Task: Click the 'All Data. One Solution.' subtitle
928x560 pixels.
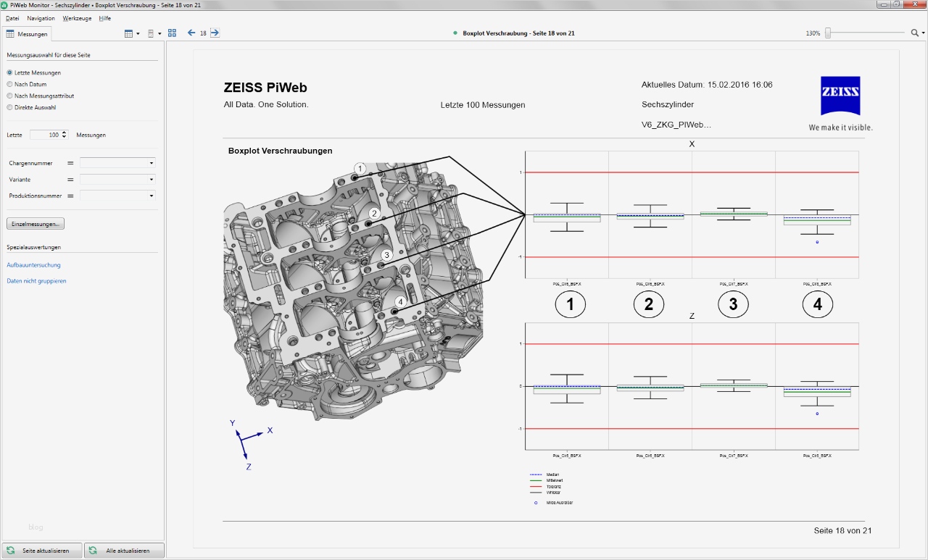Action: tap(266, 105)
